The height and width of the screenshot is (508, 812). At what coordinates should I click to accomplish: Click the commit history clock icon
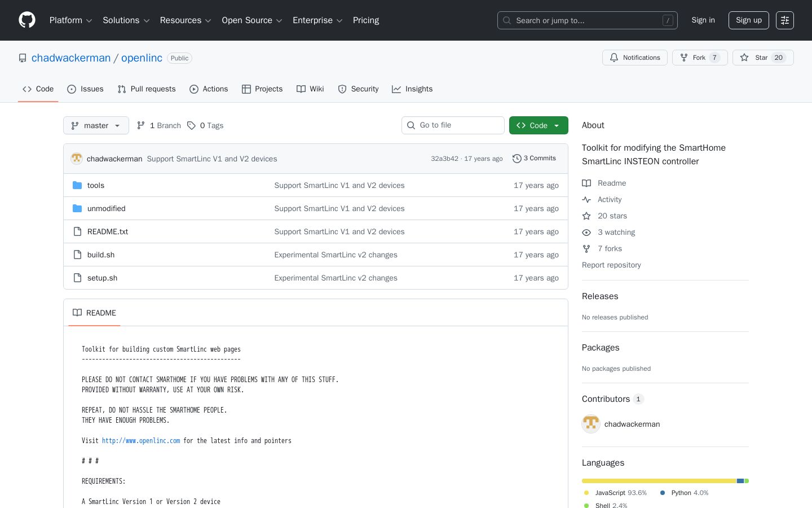[517, 159]
